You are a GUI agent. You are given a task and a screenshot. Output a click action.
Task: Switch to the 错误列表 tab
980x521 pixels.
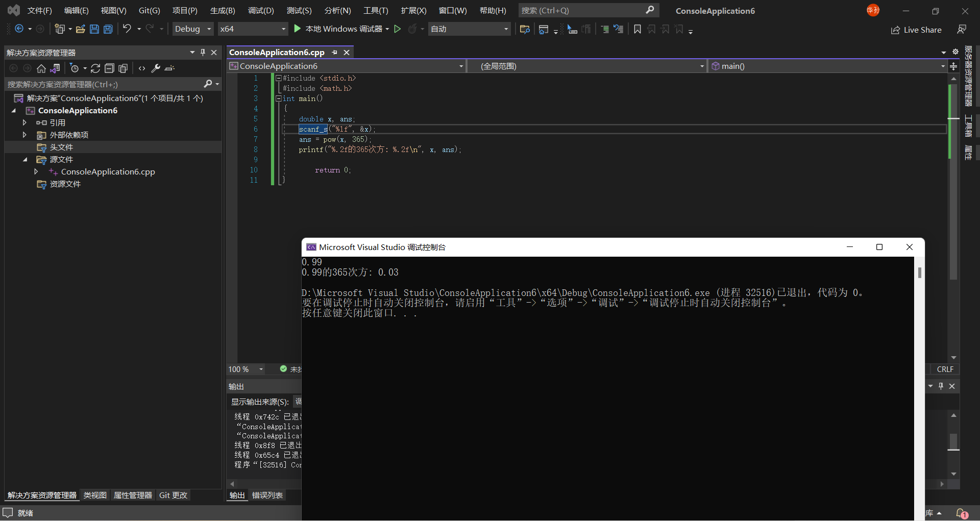pyautogui.click(x=267, y=495)
